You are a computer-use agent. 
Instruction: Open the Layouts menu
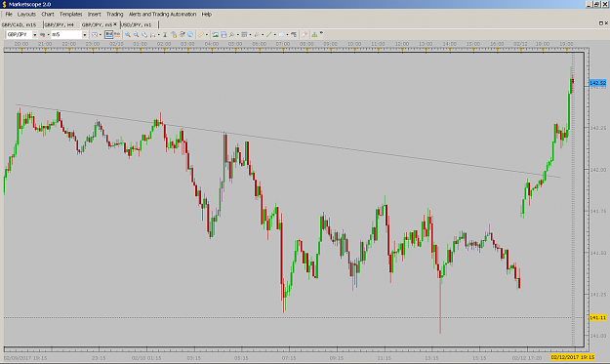[x=26, y=14]
